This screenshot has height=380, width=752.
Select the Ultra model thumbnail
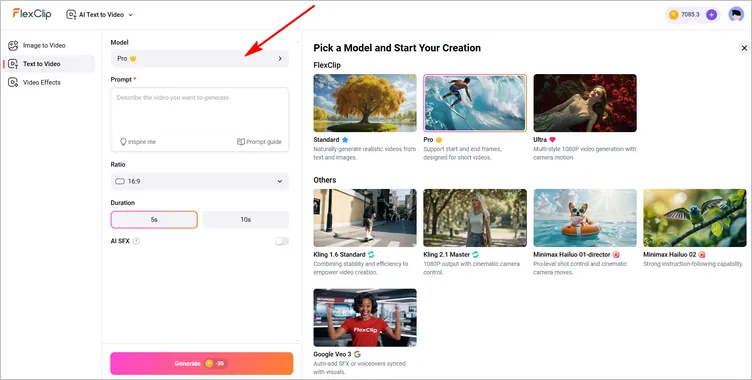pyautogui.click(x=585, y=103)
